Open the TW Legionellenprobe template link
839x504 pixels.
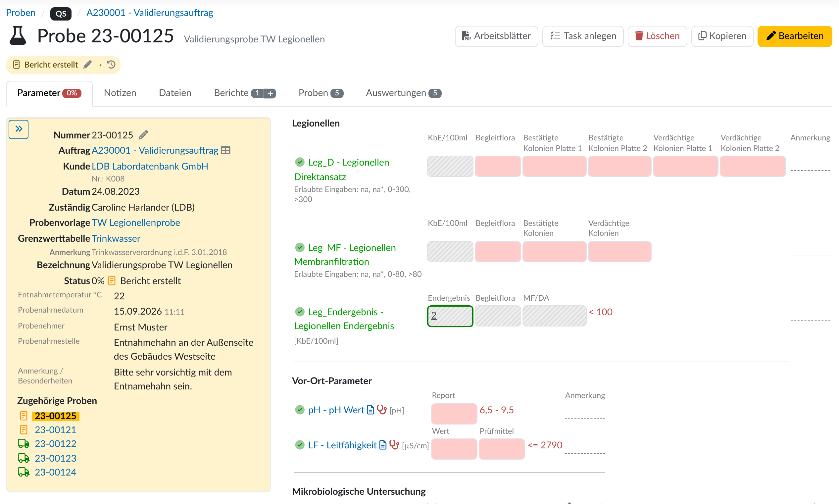click(136, 223)
